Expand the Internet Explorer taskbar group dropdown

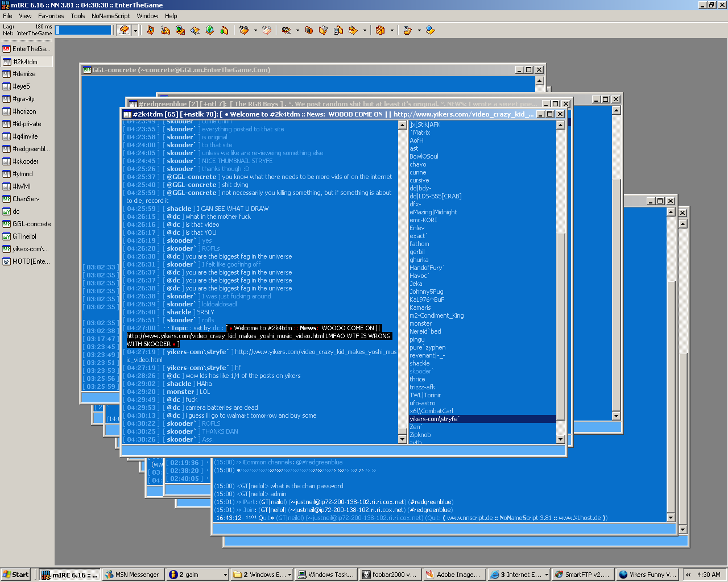tap(547, 575)
